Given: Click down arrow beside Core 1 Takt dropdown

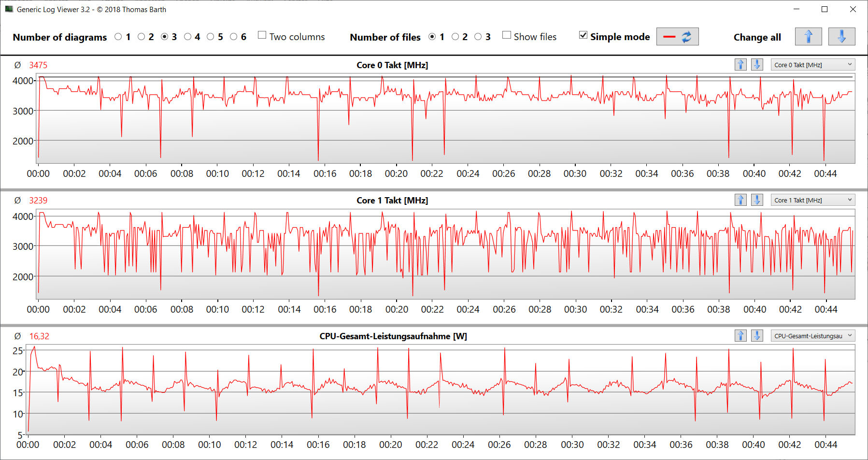Looking at the screenshot, I should tap(757, 200).
